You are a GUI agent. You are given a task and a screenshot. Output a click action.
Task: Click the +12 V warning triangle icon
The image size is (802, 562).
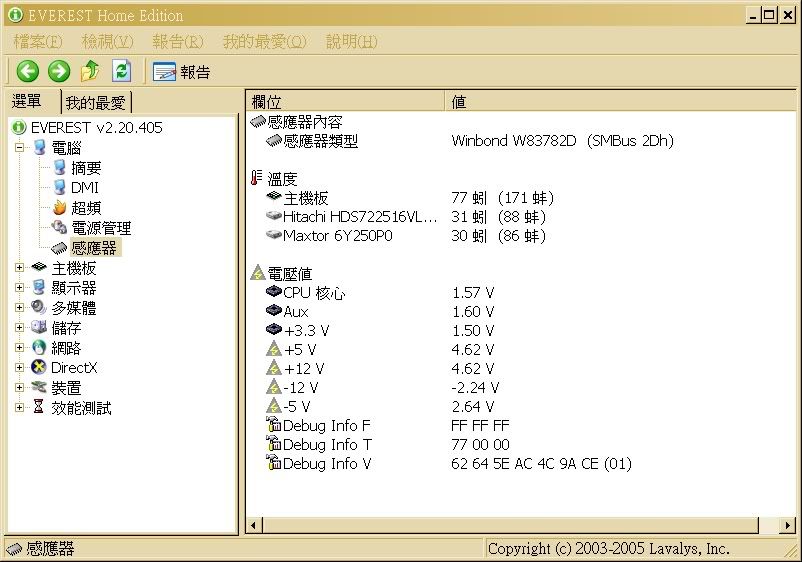click(274, 368)
